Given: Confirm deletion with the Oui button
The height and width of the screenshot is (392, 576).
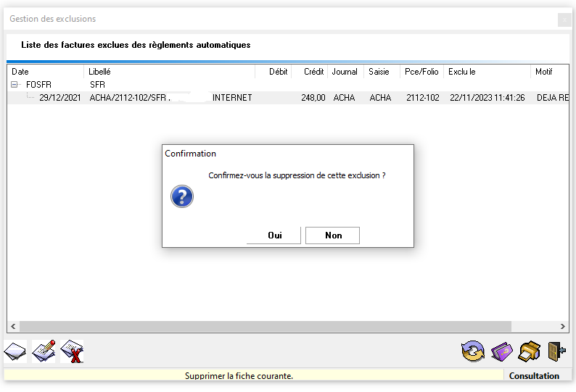Looking at the screenshot, I should tap(274, 235).
